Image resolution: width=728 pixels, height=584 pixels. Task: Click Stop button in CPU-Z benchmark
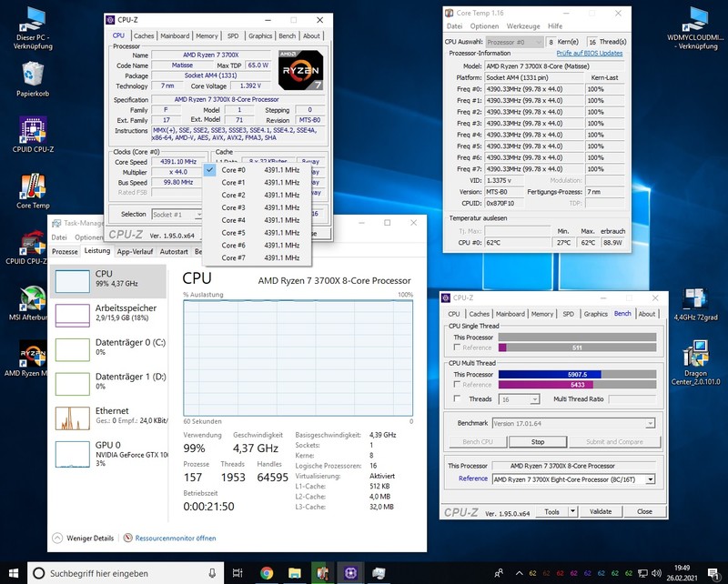[x=538, y=442]
